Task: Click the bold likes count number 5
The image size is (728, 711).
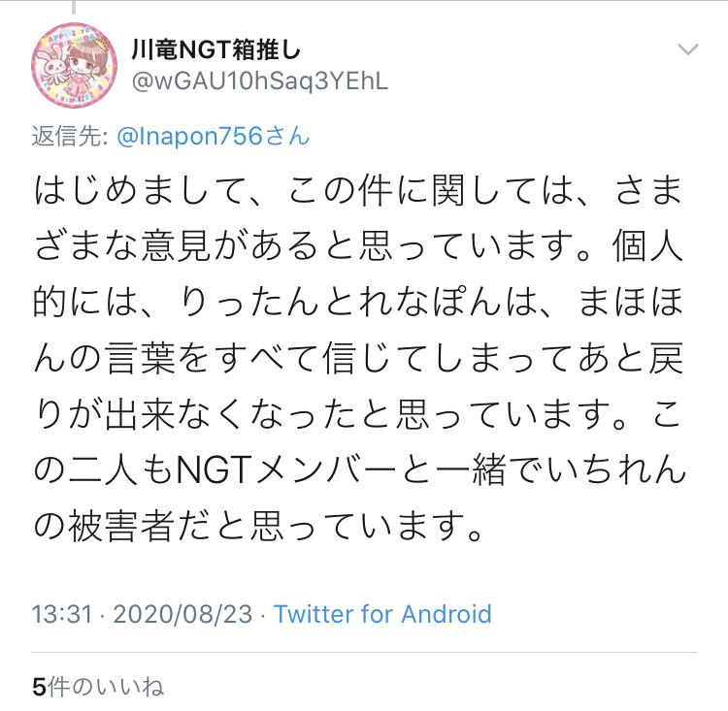Action: [x=39, y=688]
